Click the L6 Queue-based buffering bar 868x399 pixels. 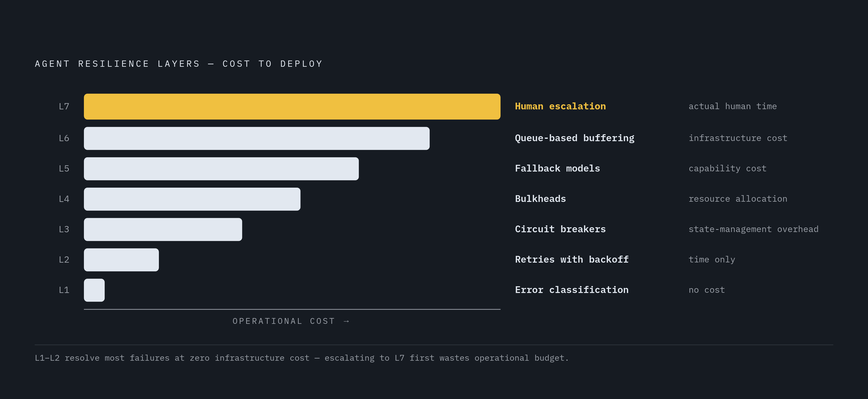(257, 138)
